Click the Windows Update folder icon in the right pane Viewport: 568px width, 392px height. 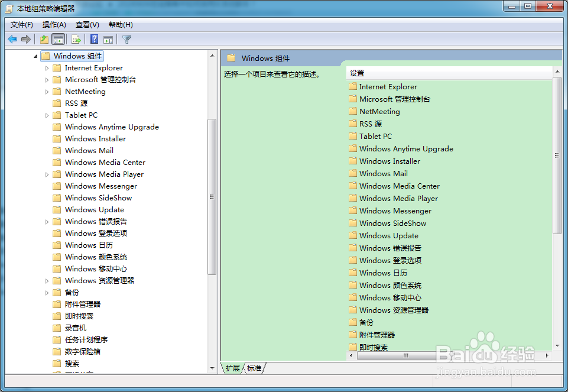coord(353,235)
